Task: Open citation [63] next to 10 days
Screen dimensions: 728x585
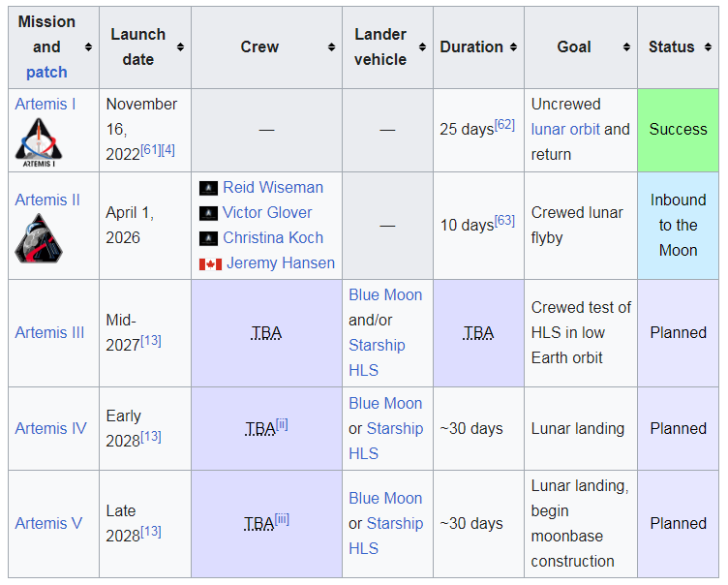Action: click(504, 220)
